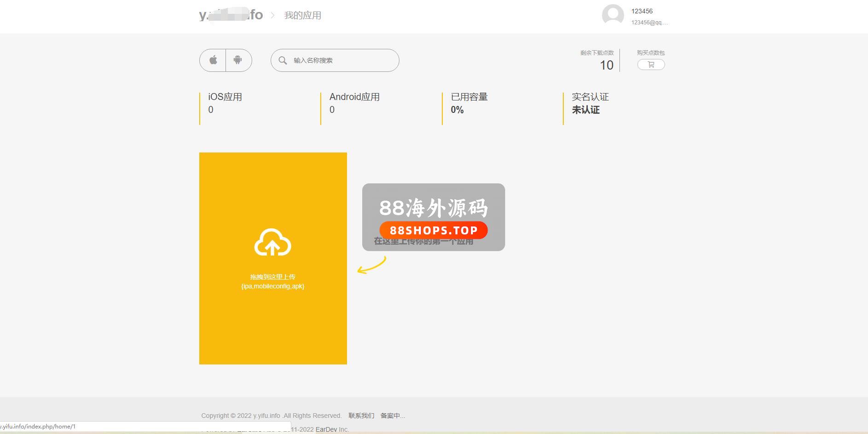Click the 拖拽到这里上传 upload text
Viewport: 868px width, 434px height.
(x=272, y=277)
